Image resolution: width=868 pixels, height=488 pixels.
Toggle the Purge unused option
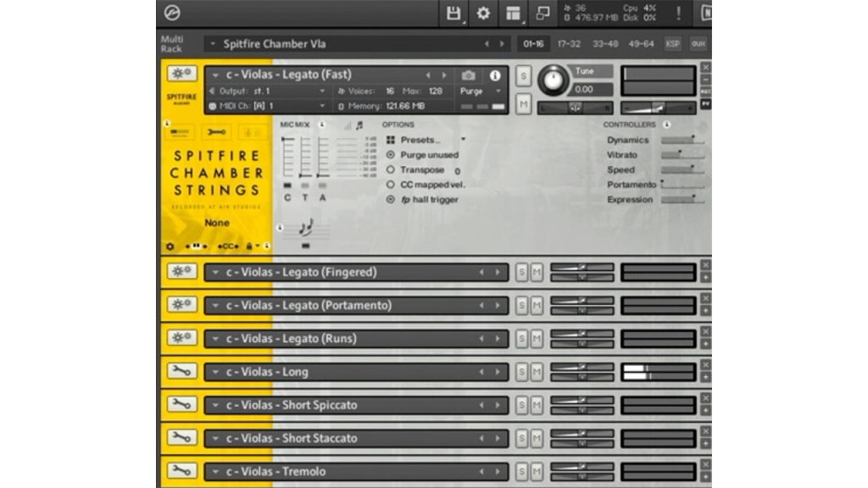(x=391, y=155)
